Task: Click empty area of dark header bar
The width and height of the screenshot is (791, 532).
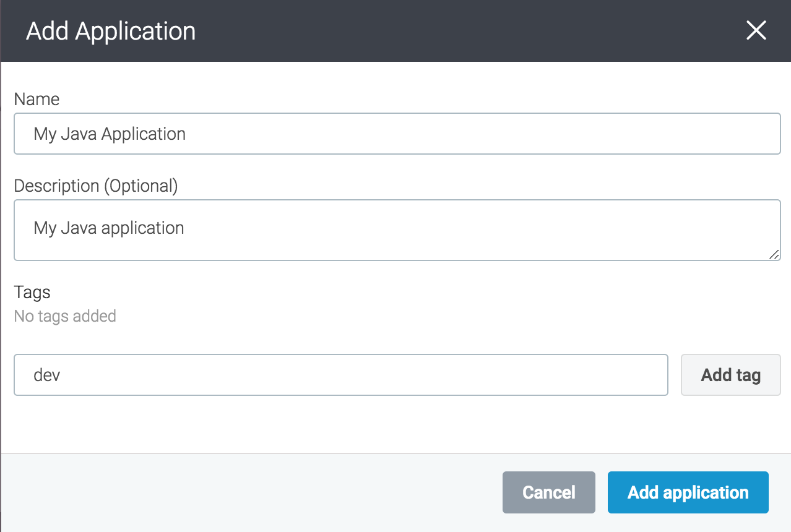Action: pos(464,31)
